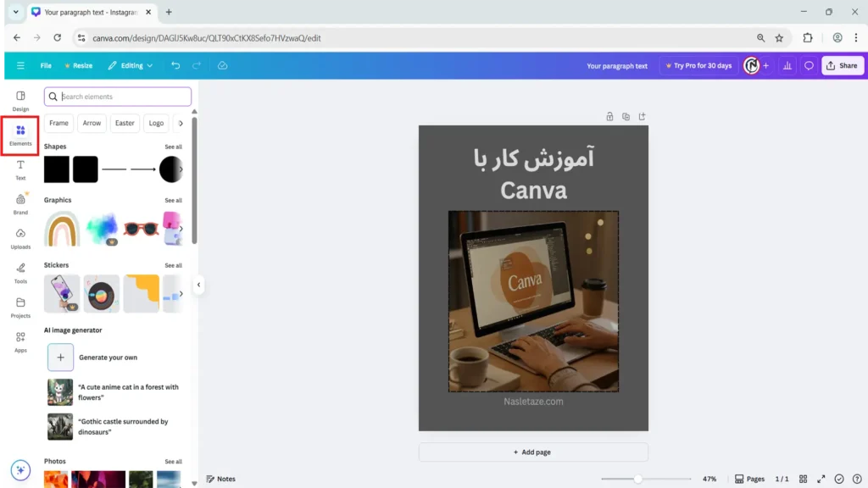This screenshot has width=868, height=488.
Task: Open the Pages view button
Action: pyautogui.click(x=749, y=479)
